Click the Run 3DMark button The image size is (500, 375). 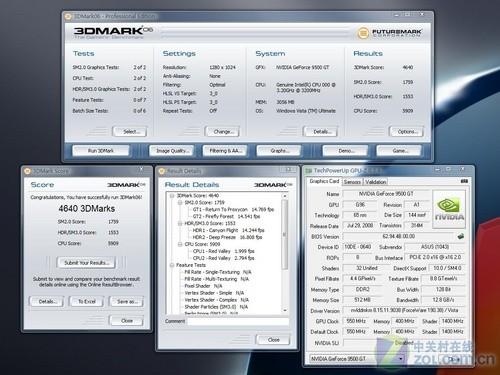[x=101, y=151]
